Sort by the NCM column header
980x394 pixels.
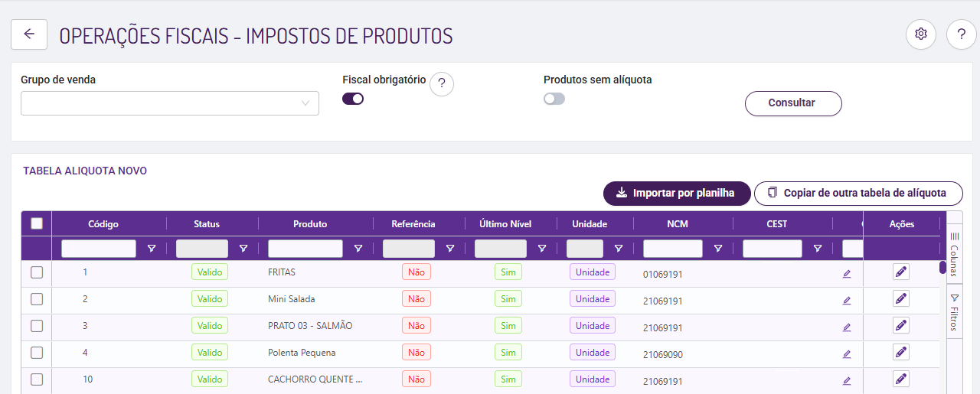coord(678,224)
